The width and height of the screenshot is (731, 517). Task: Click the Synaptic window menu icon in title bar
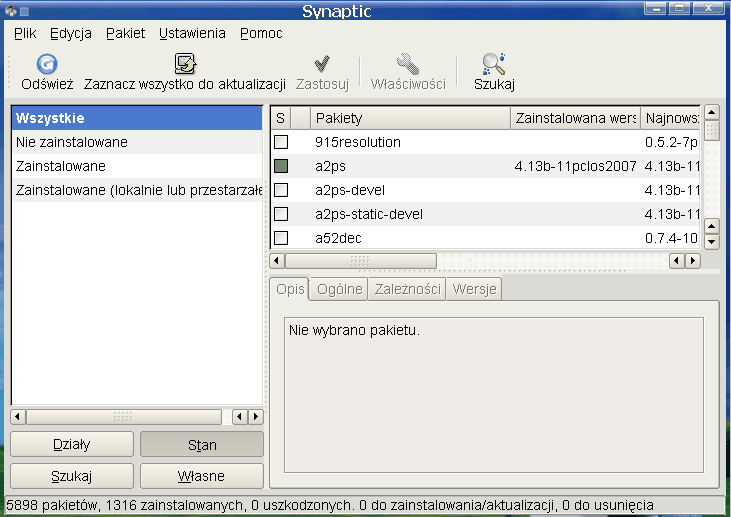coord(11,10)
